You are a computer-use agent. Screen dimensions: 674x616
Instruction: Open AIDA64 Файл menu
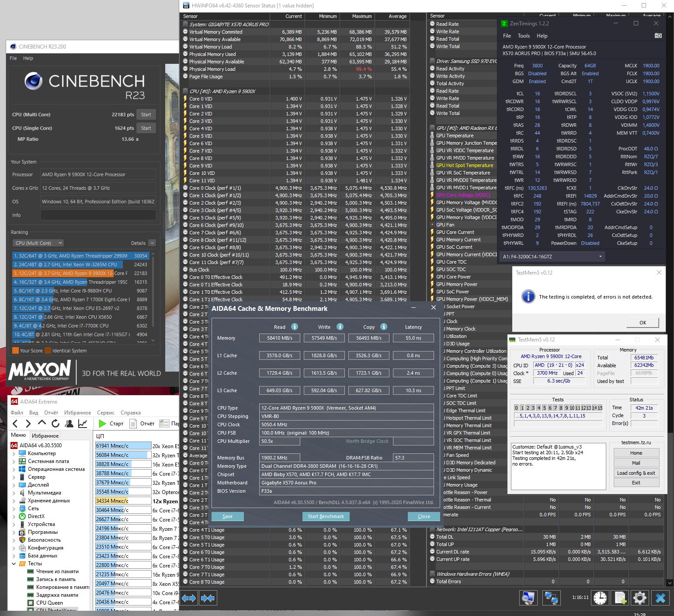pos(17,412)
